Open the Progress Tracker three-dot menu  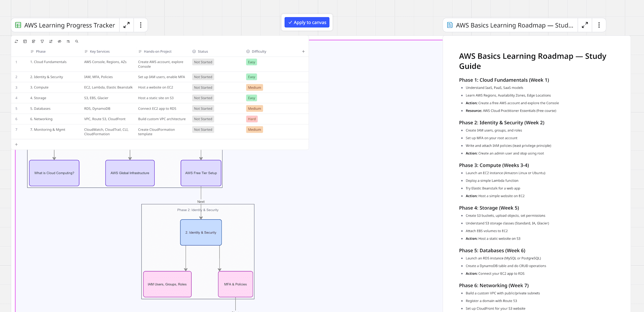[141, 25]
